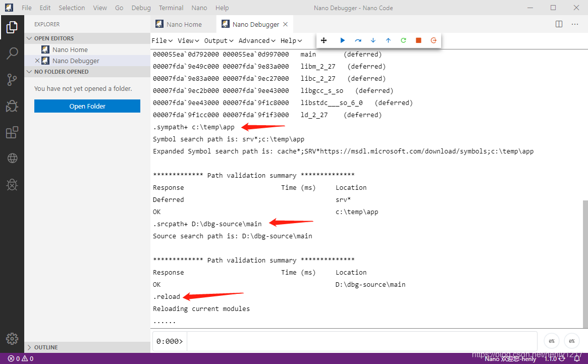Click the 'libm_2_27' module name
This screenshot has width=588, height=364.
click(318, 67)
